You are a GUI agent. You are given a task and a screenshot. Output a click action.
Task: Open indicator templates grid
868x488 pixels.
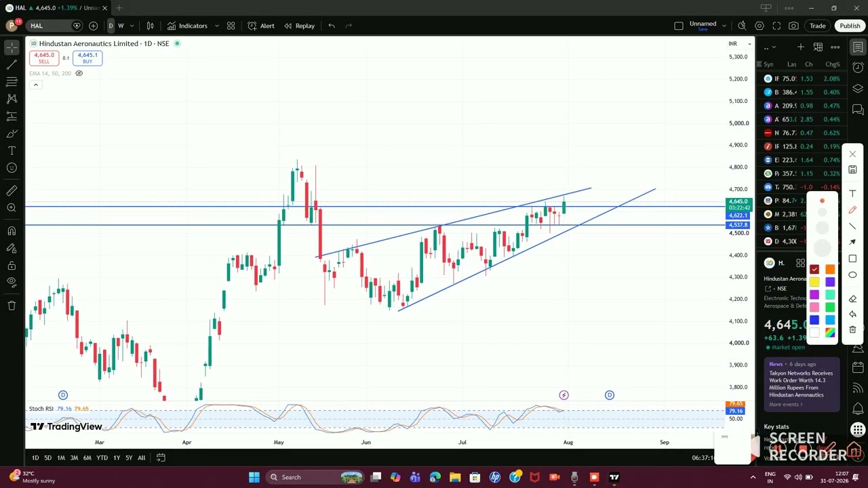click(231, 26)
